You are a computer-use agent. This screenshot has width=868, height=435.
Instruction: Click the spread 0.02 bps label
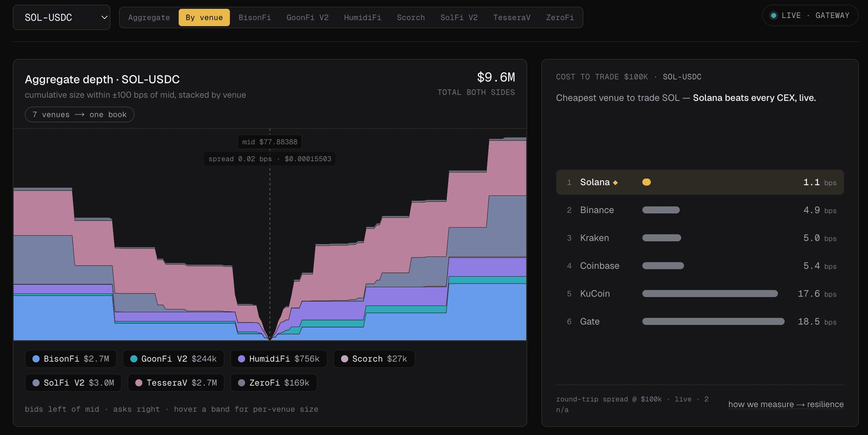pos(270,159)
